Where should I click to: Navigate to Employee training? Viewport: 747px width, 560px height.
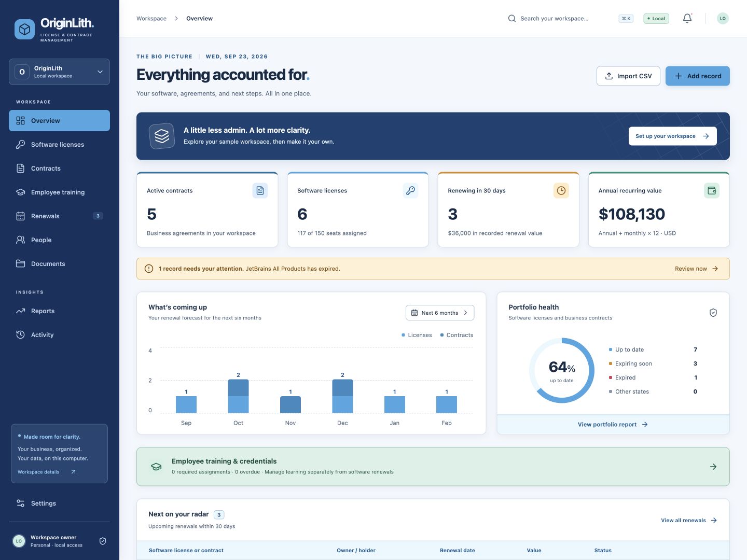59,192
